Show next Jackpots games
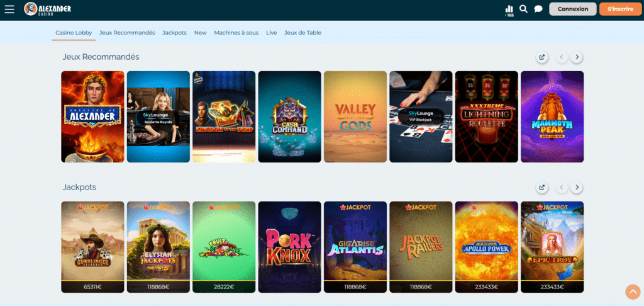 tap(577, 188)
